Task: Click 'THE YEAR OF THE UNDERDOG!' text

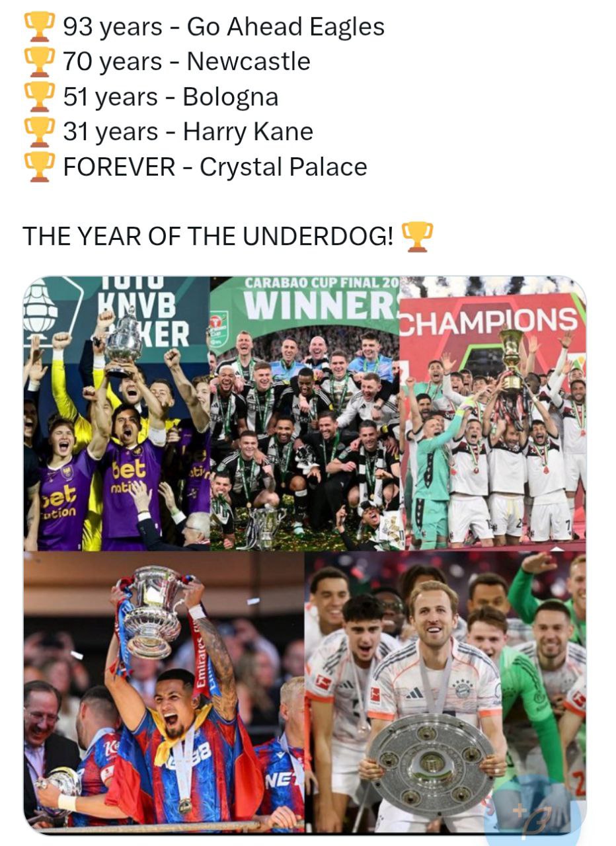Action: [x=208, y=236]
